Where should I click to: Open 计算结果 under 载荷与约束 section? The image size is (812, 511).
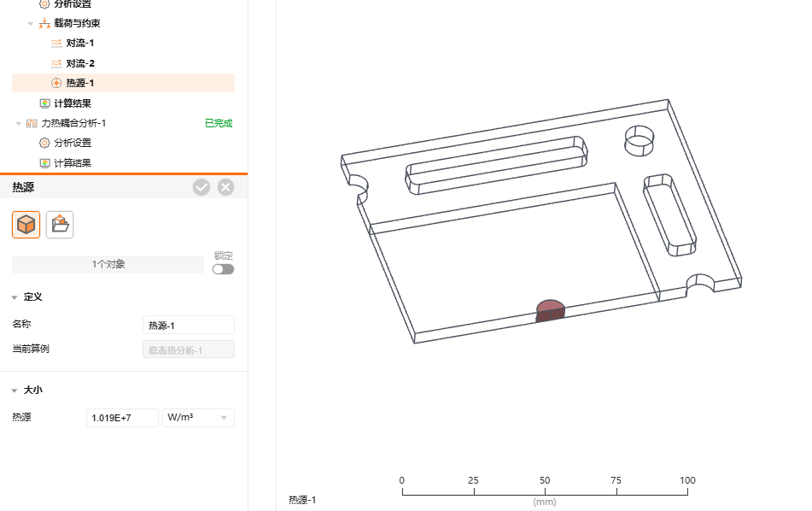[73, 103]
